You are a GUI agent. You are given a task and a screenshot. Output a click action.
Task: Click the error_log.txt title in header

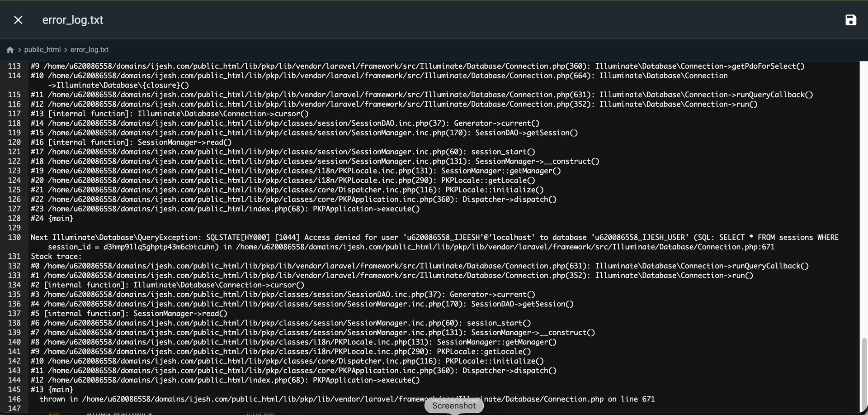(72, 20)
